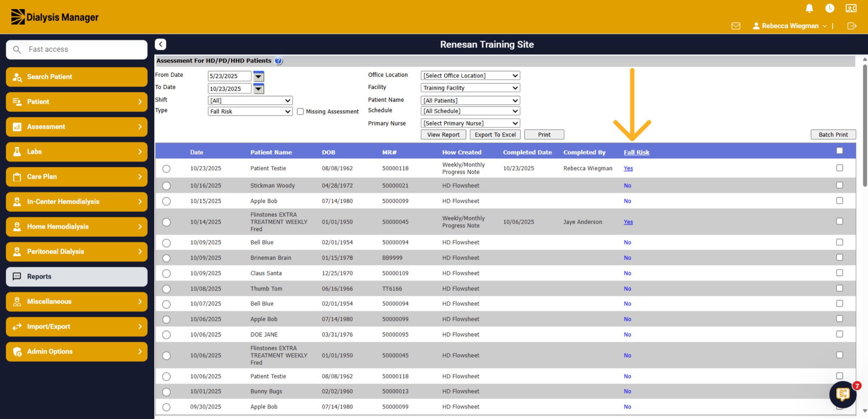The width and height of the screenshot is (868, 419).
Task: Click the Batch Print button
Action: (833, 134)
